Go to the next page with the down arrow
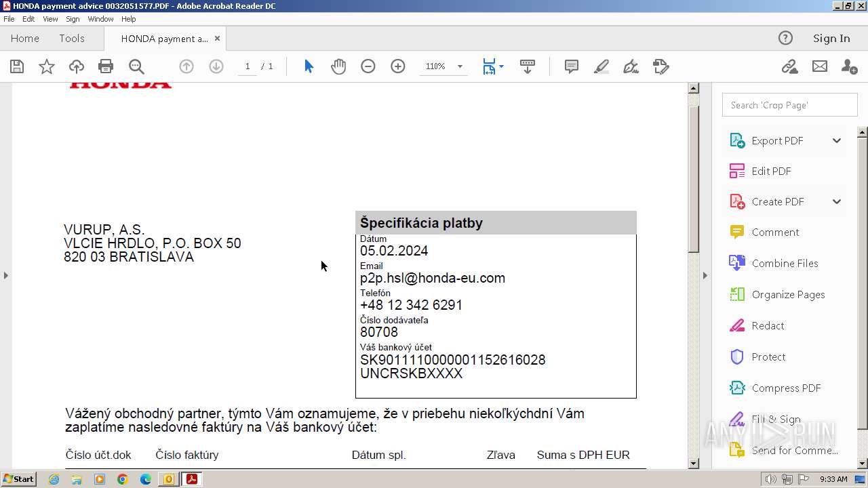The height and width of the screenshot is (488, 868). pos(216,66)
